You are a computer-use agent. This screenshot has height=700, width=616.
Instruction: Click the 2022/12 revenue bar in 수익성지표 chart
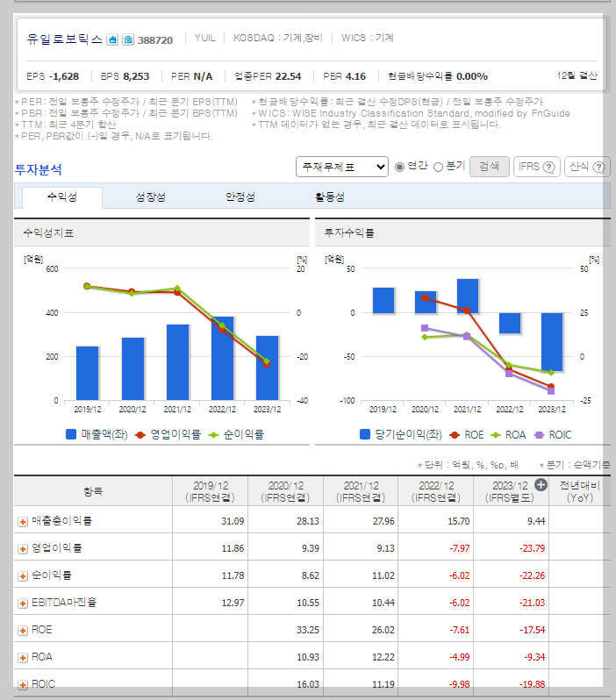tap(223, 359)
